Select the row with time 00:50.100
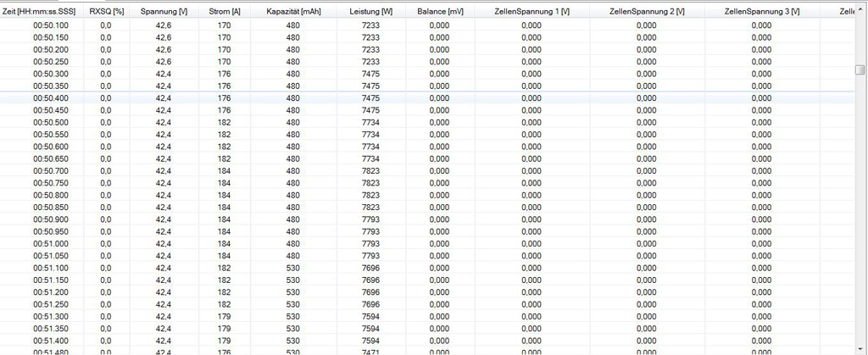The width and height of the screenshot is (868, 355). coord(51,25)
